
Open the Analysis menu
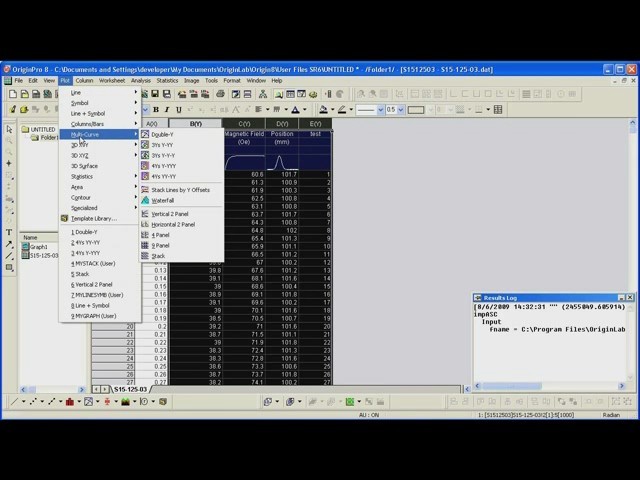pos(141,81)
